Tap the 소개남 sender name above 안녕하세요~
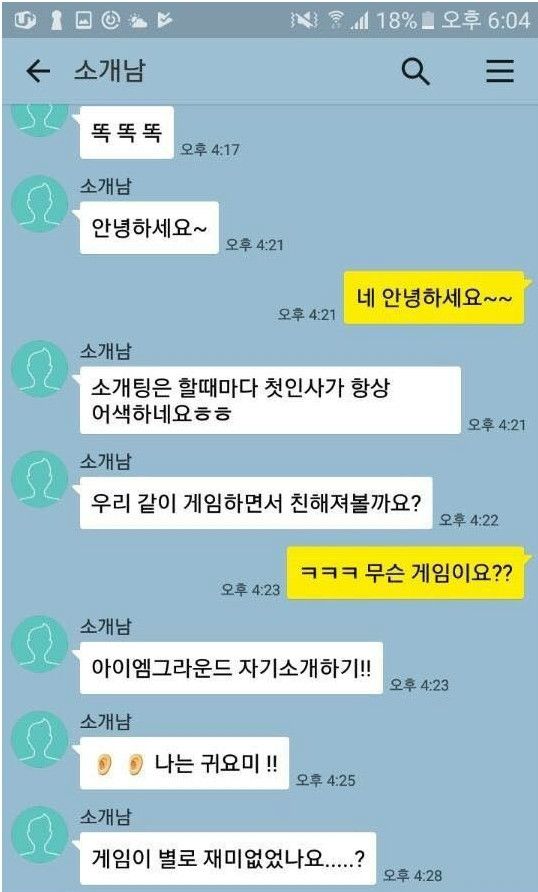Screen dimensions: 538x892 [x=105, y=186]
